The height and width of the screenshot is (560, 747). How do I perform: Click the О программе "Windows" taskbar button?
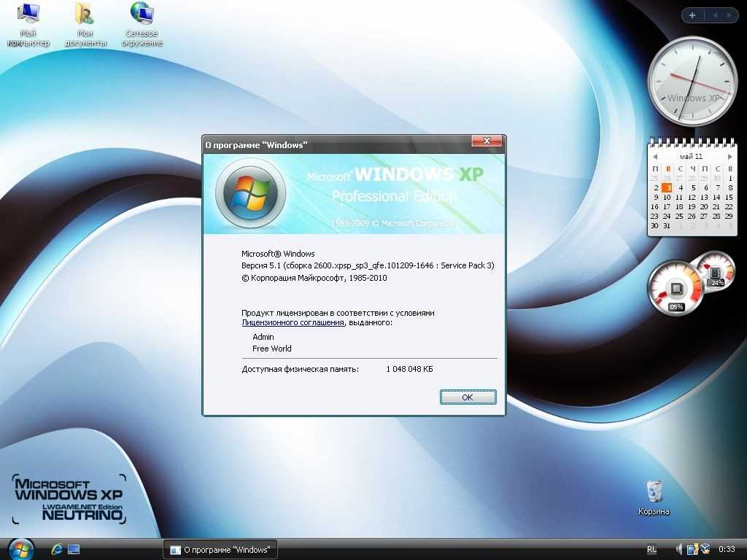tap(220, 550)
